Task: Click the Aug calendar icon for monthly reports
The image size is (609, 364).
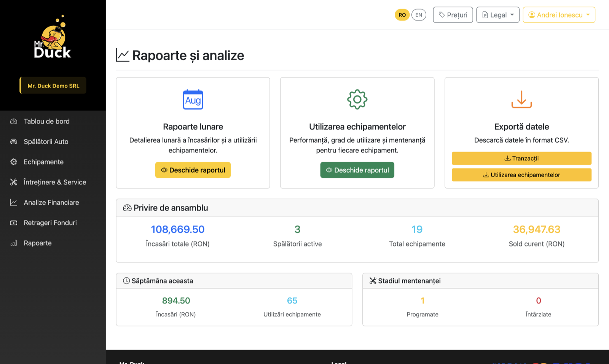Action: coord(193,100)
